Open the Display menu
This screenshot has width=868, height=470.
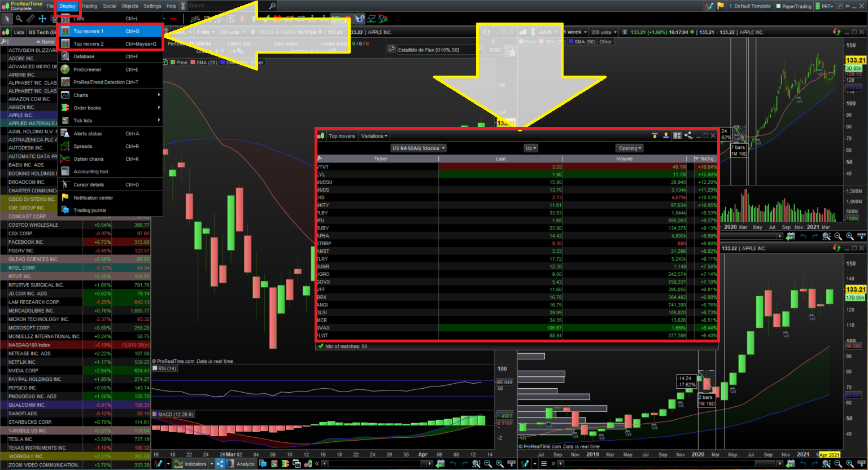click(67, 6)
